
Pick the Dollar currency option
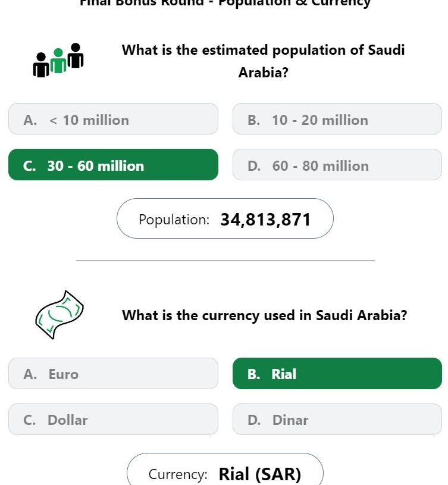(113, 420)
